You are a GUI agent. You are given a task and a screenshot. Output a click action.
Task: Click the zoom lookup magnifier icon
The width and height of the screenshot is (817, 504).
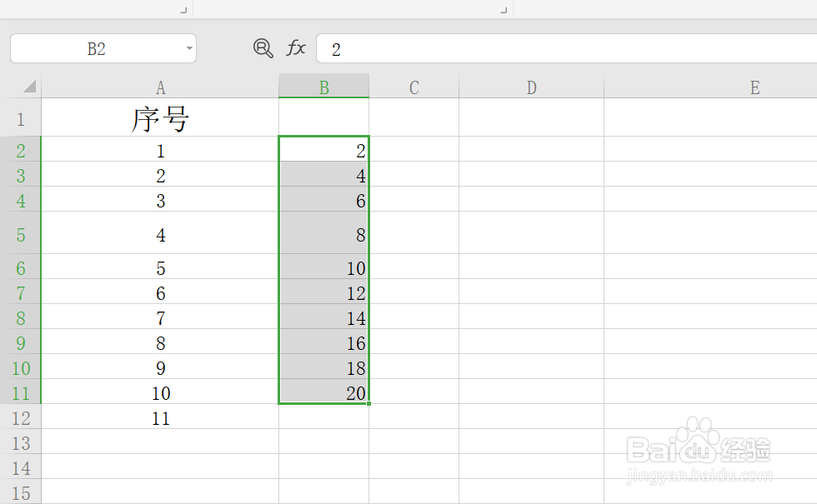pyautogui.click(x=263, y=48)
